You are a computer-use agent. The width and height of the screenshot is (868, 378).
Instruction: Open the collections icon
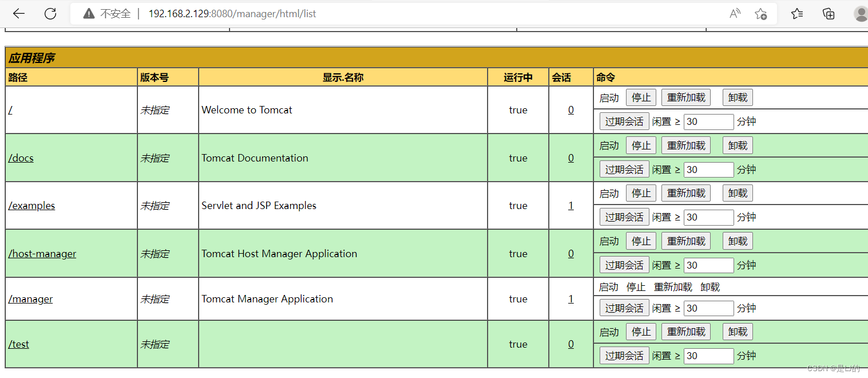(x=829, y=14)
